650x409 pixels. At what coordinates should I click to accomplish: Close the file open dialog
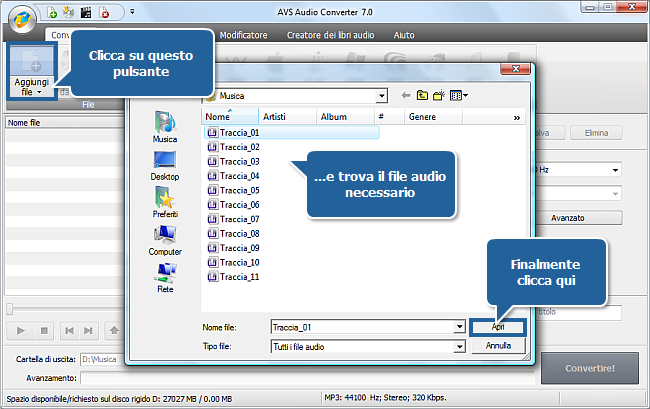click(x=515, y=69)
